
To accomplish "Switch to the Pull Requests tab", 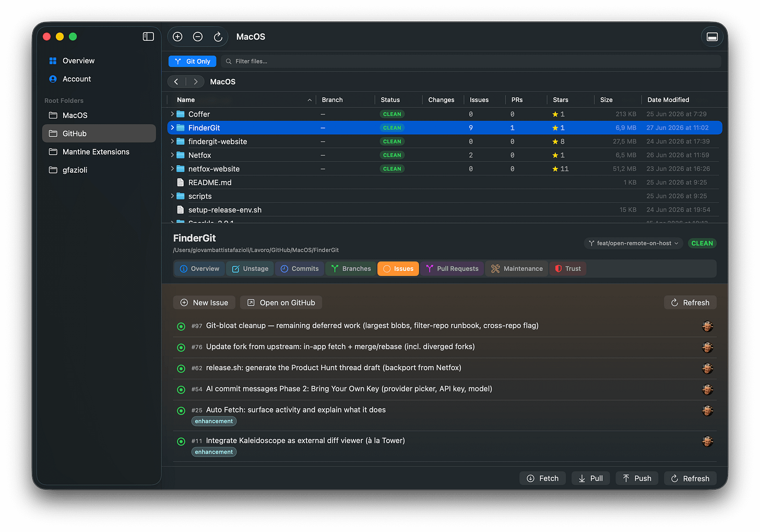I will [x=452, y=268].
